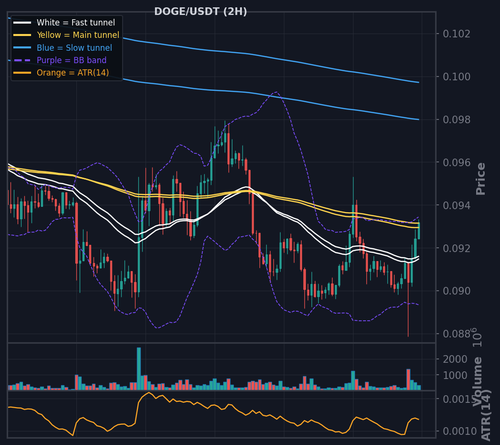Click the Purple = BB band legend label
The height and width of the screenshot is (445, 500).
coord(71,60)
